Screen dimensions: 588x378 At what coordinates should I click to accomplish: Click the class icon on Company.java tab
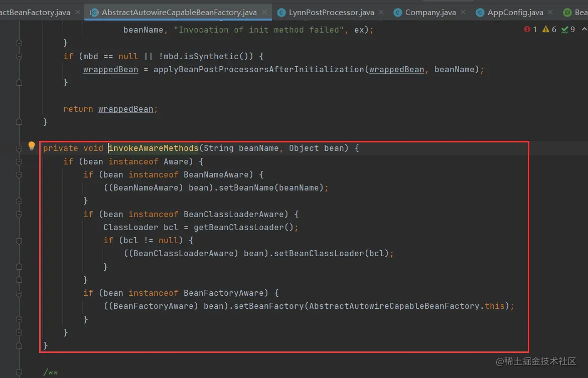(398, 13)
